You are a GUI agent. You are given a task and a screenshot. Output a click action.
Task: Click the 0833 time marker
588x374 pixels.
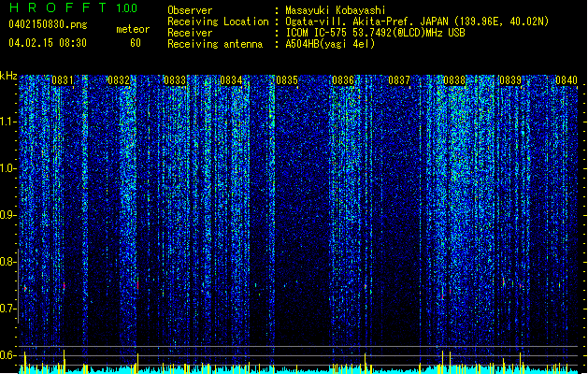tap(175, 80)
